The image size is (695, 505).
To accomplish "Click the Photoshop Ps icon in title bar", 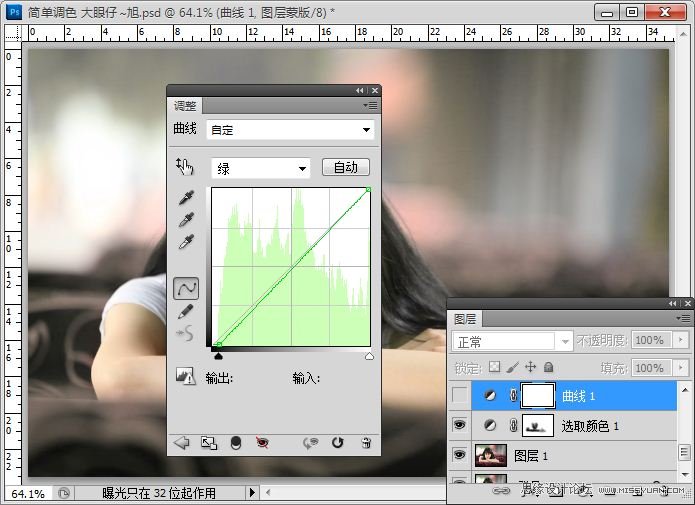I will tap(14, 12).
